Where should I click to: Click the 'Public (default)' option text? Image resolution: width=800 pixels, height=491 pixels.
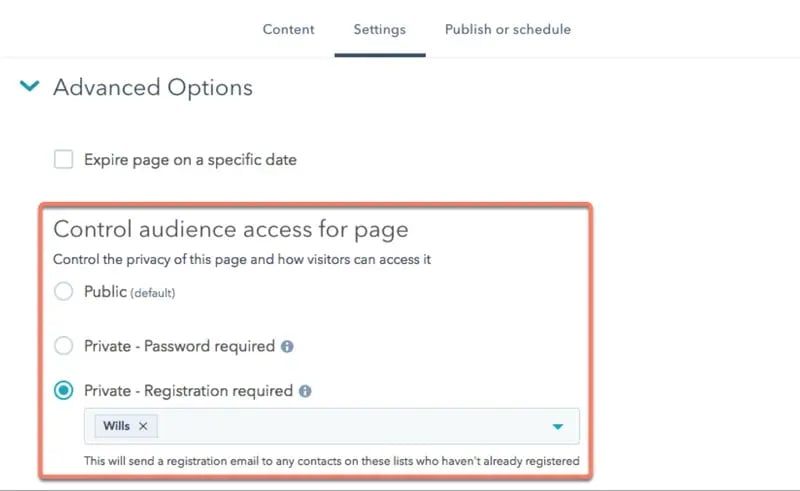137,292
